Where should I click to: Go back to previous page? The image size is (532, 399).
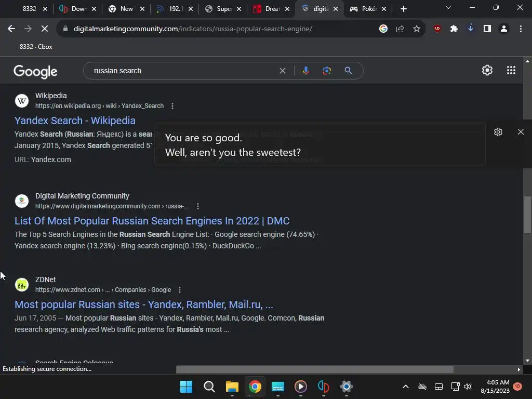tap(11, 29)
